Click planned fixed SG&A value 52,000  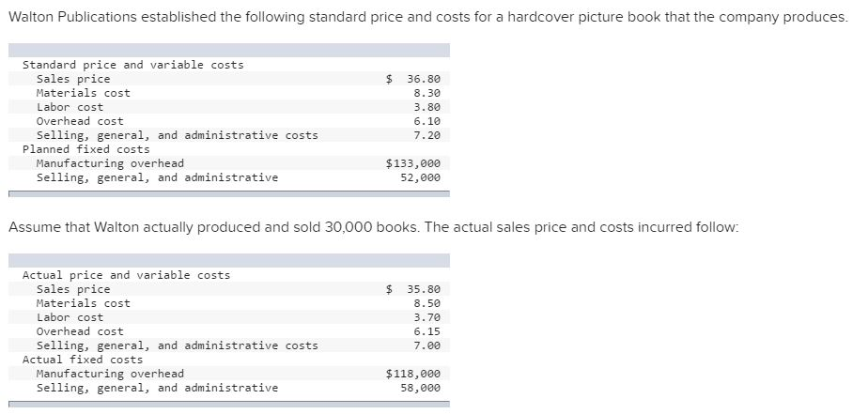(x=420, y=177)
